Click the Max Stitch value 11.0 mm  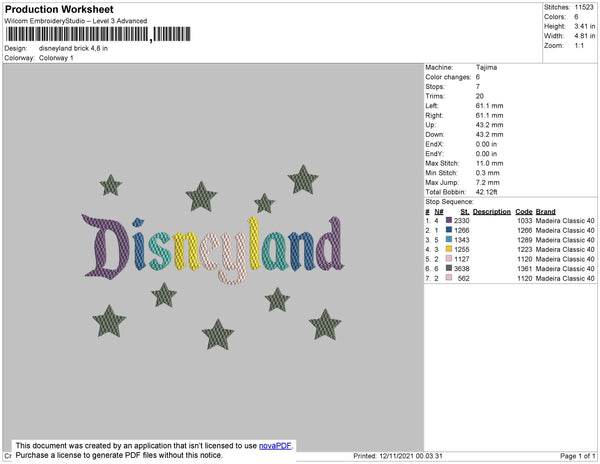point(489,163)
